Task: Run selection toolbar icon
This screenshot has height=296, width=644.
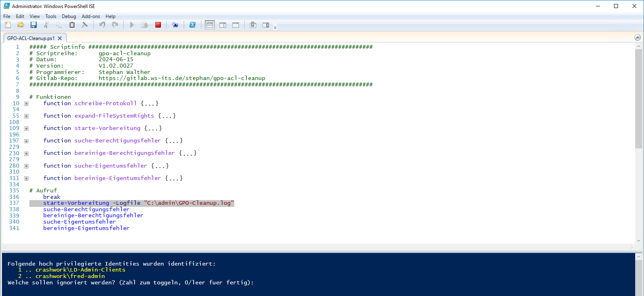Action: point(145,25)
